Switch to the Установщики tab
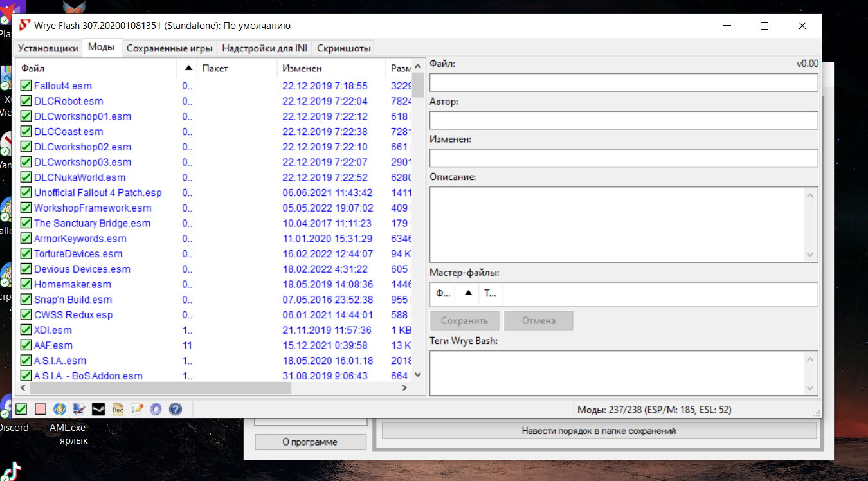This screenshot has width=868, height=481. [x=48, y=48]
